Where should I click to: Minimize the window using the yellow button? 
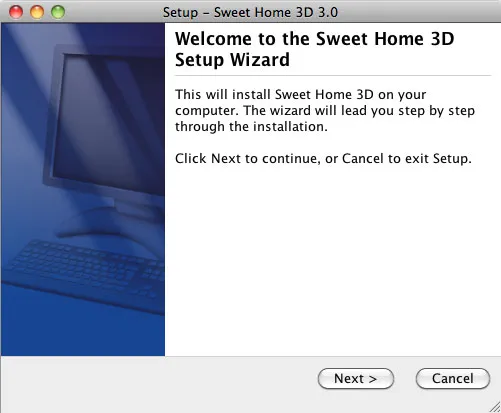37,12
